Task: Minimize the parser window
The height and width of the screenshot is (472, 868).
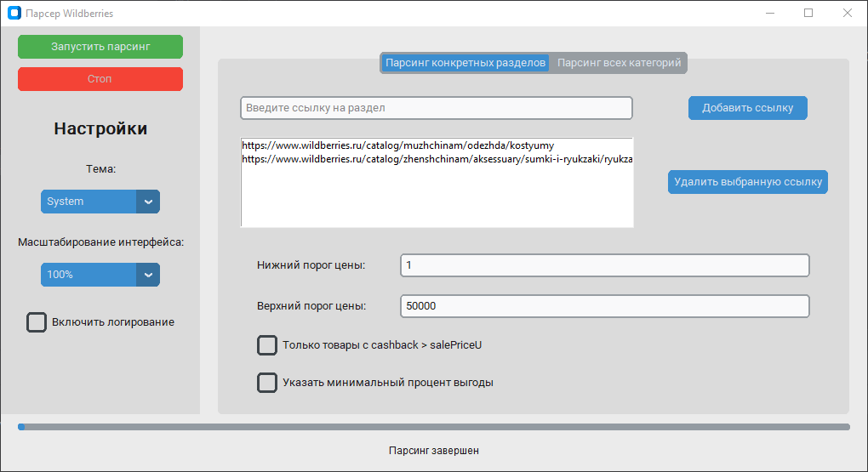Action: tap(769, 14)
